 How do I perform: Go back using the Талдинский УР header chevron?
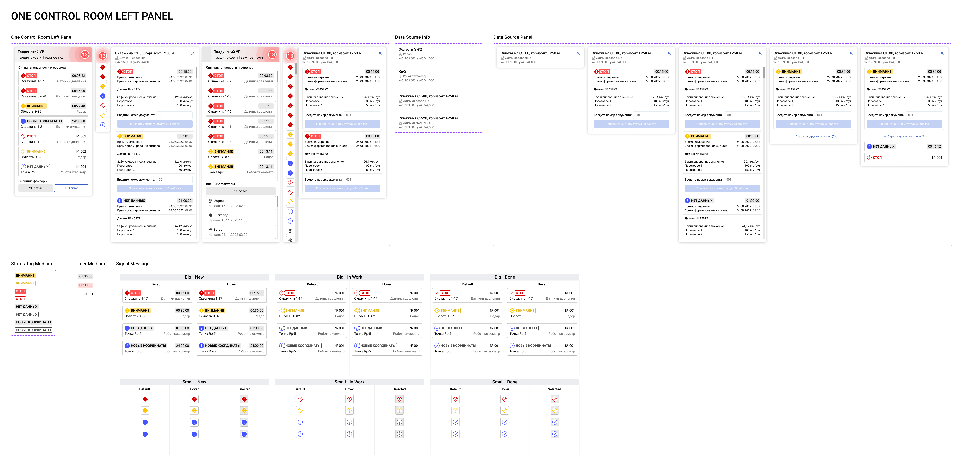pos(207,54)
